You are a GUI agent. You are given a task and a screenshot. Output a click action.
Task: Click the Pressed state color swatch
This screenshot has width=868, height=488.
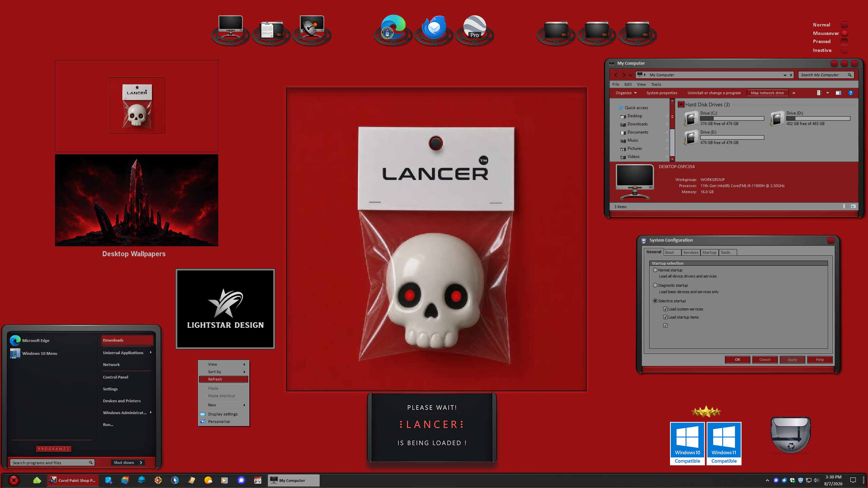click(844, 41)
